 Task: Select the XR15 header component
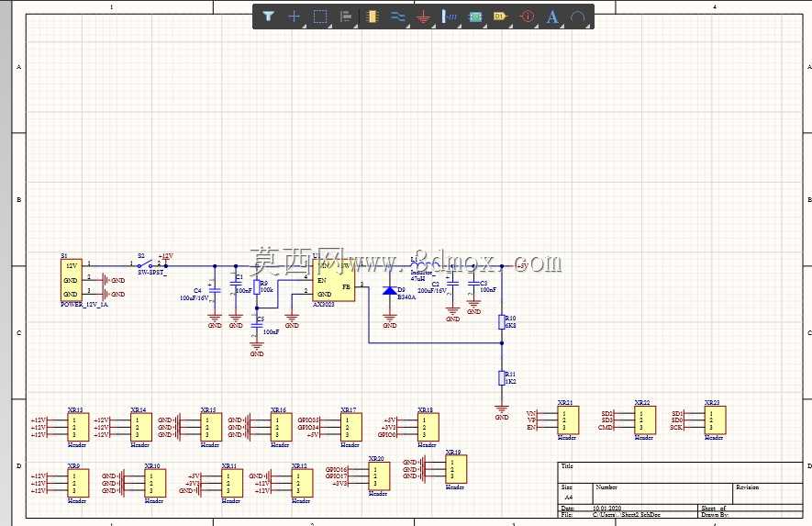(211, 427)
